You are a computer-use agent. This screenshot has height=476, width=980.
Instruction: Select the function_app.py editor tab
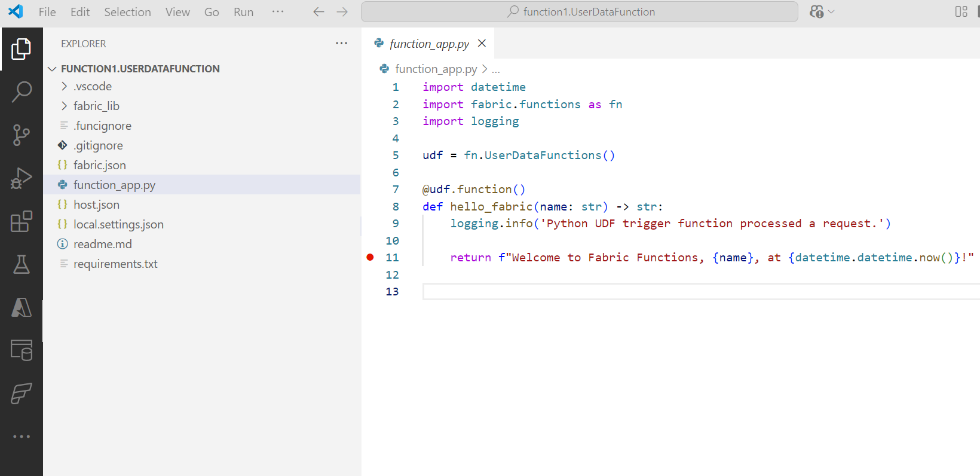[x=428, y=43]
